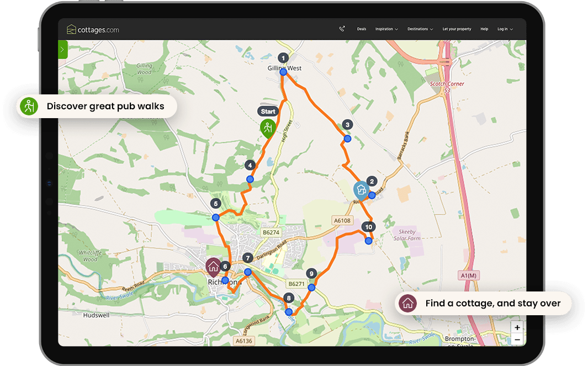Click the Hudswell map label

point(97,315)
